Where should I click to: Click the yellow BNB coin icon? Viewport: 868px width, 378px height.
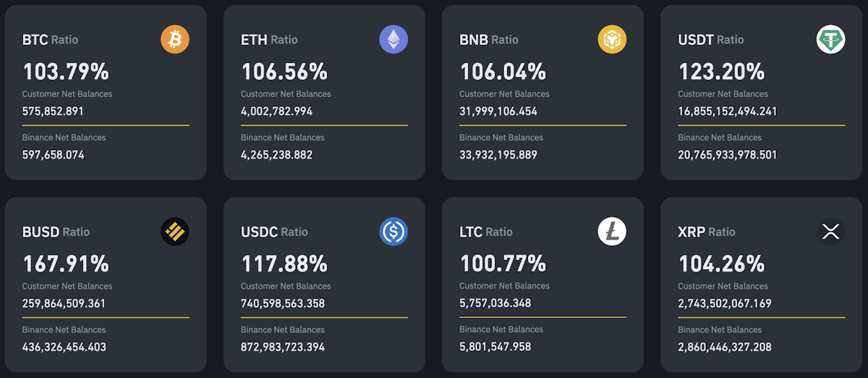pos(612,39)
